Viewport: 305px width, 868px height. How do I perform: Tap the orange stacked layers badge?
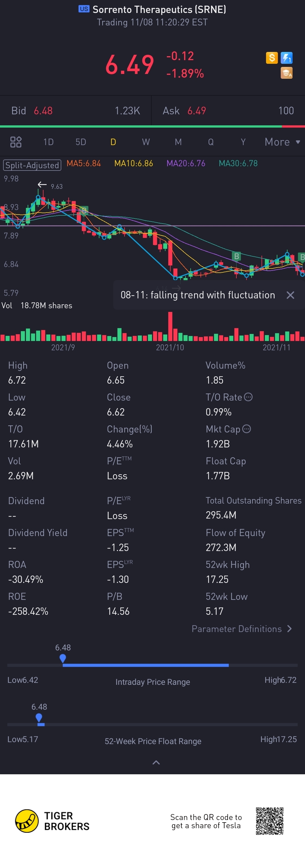286,73
